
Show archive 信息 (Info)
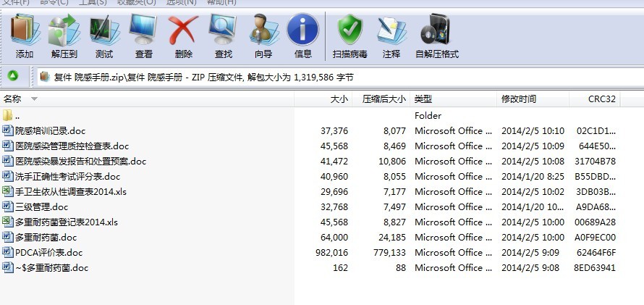302,36
